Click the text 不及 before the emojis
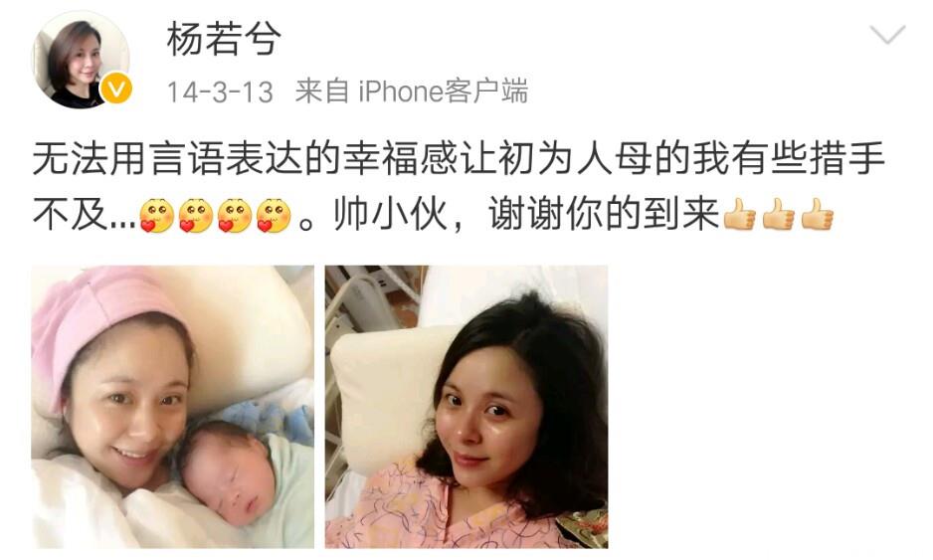 (71, 214)
